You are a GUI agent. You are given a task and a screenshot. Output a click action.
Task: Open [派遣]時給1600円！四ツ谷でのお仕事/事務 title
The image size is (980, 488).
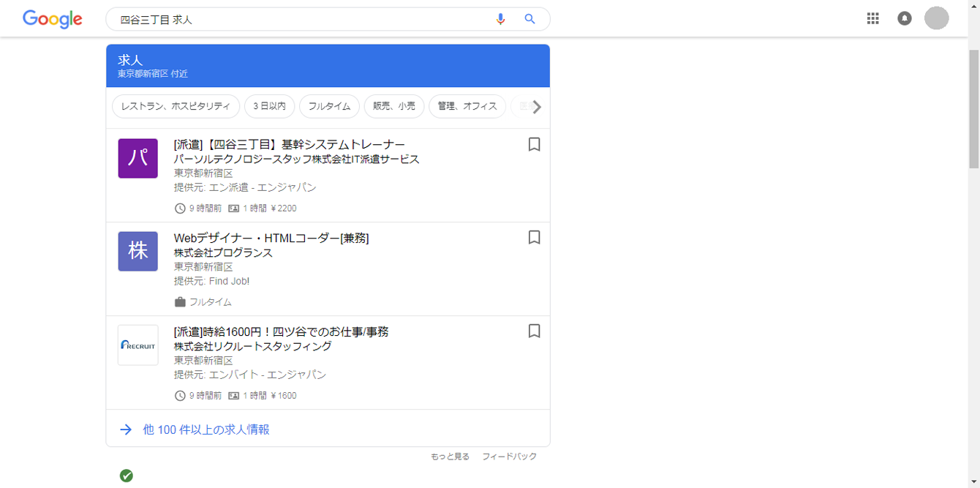point(282,331)
